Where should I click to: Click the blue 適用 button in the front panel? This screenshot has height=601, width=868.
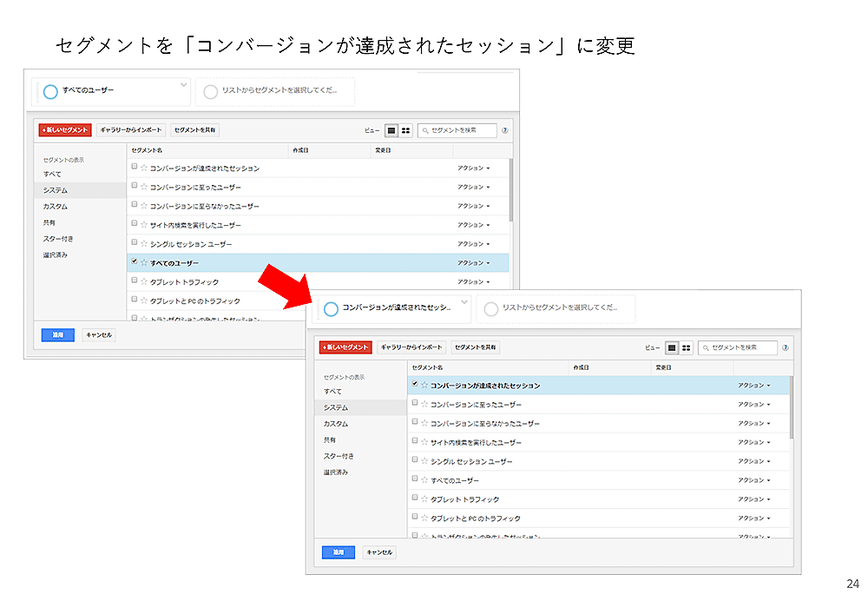coord(338,551)
